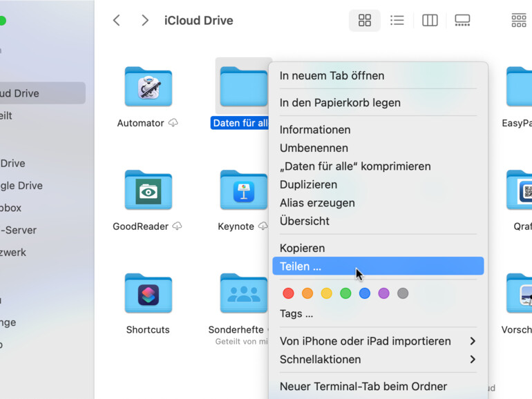Switch to gallery view
The image size is (532, 399).
click(x=462, y=20)
